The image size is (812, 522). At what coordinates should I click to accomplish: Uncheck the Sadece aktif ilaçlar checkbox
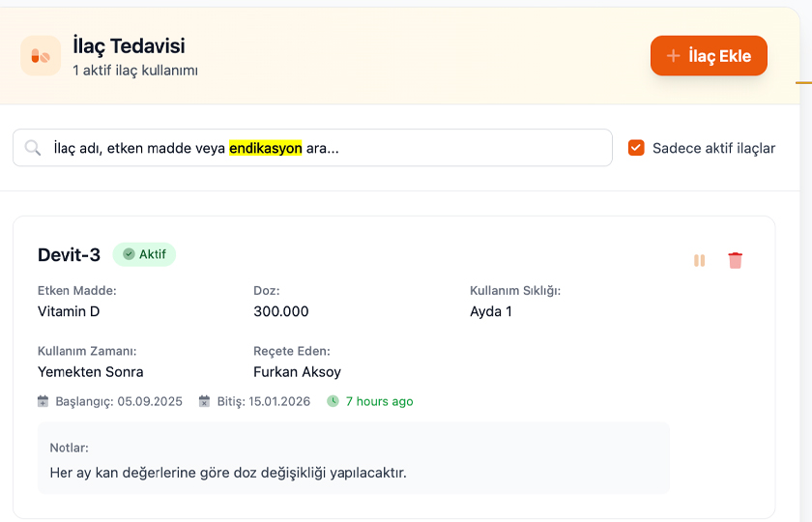pos(636,148)
